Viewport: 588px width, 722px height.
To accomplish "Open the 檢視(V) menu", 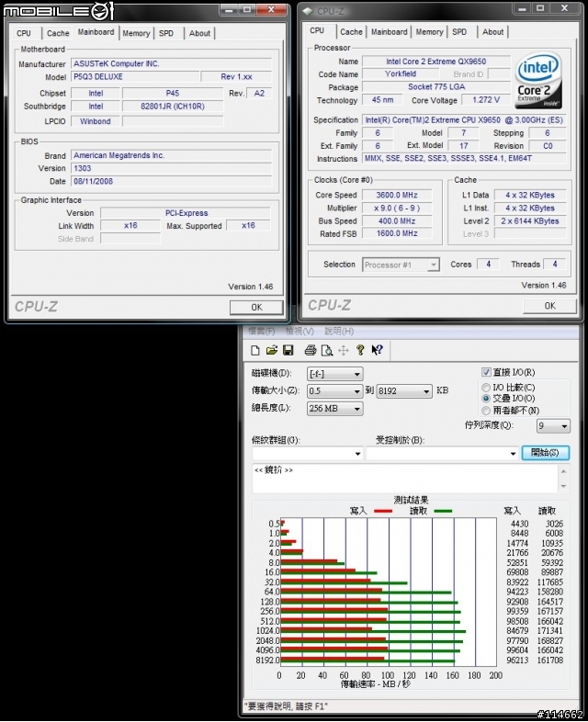I will [x=300, y=331].
